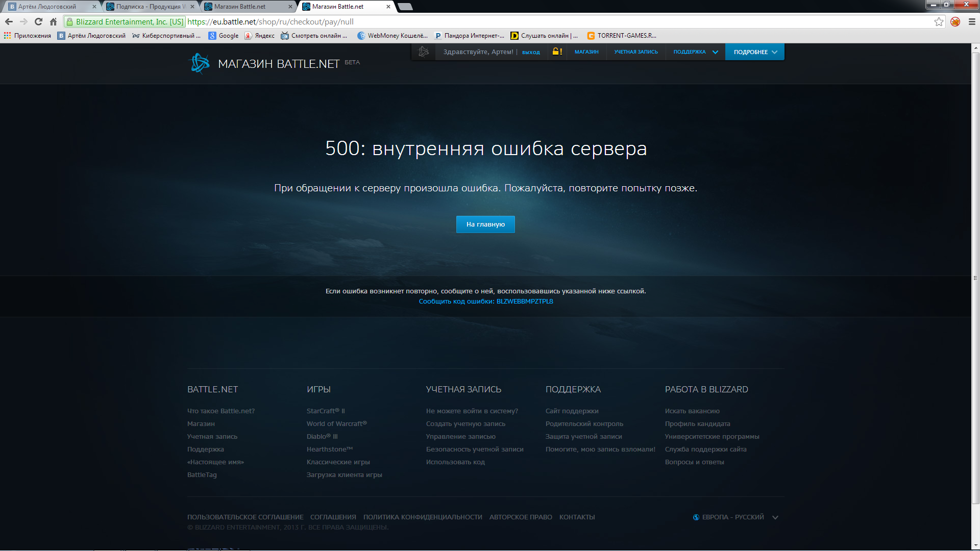Expand the Поддержка dropdown menu
980x551 pixels.
[695, 52]
